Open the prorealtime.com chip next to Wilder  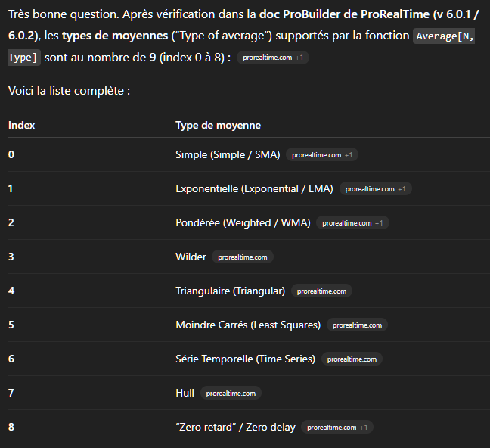[x=242, y=257]
